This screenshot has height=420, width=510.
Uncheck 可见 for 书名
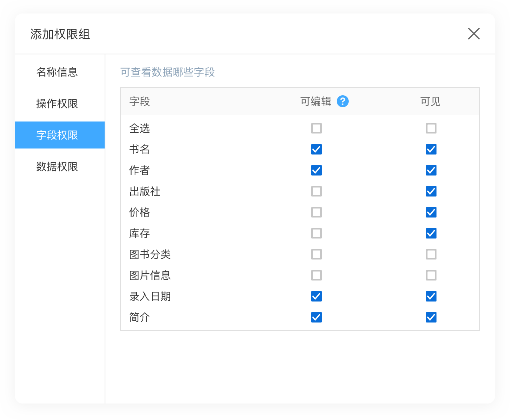tap(431, 149)
